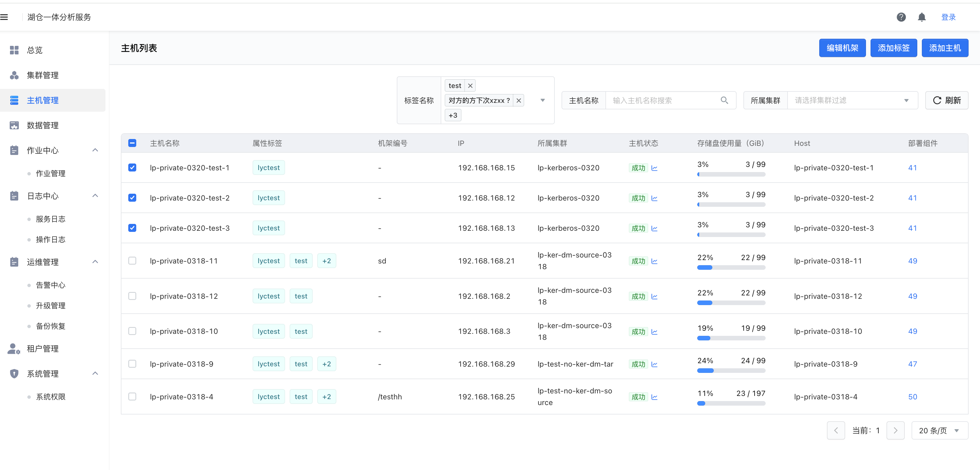Click the 添加主机 button
Image resolution: width=980 pixels, height=470 pixels.
tap(945, 48)
